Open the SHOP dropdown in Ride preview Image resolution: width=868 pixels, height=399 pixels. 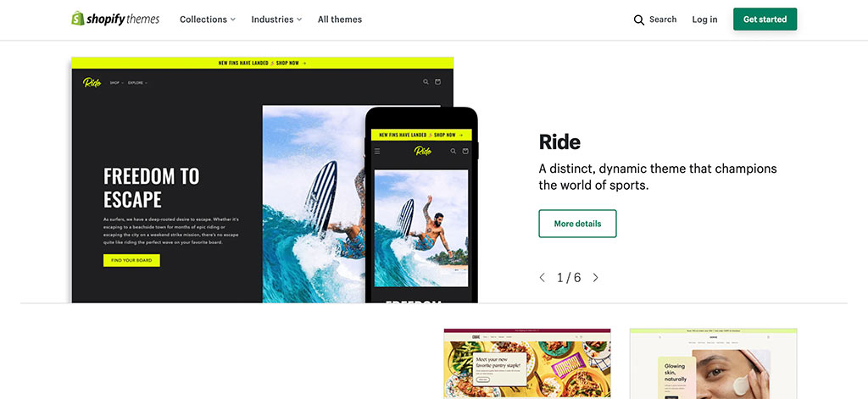pyautogui.click(x=116, y=83)
